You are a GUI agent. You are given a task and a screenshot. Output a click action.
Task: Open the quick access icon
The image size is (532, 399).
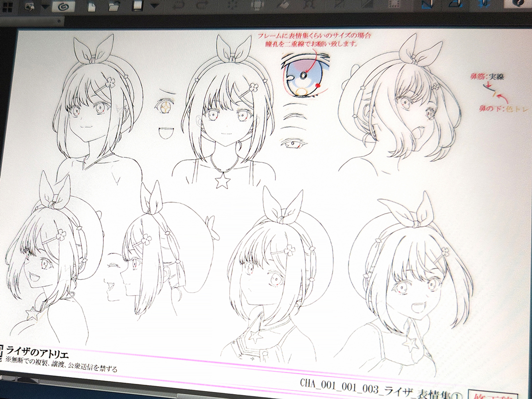click(x=30, y=7)
